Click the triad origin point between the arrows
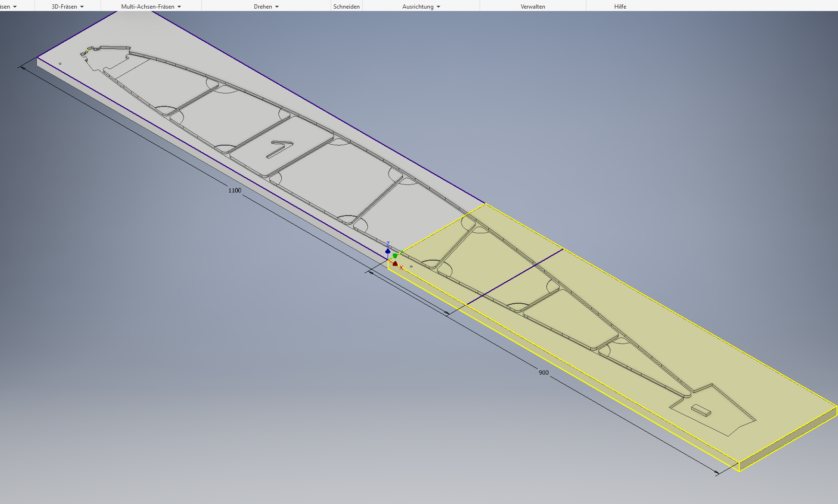838x504 pixels. coord(388,260)
